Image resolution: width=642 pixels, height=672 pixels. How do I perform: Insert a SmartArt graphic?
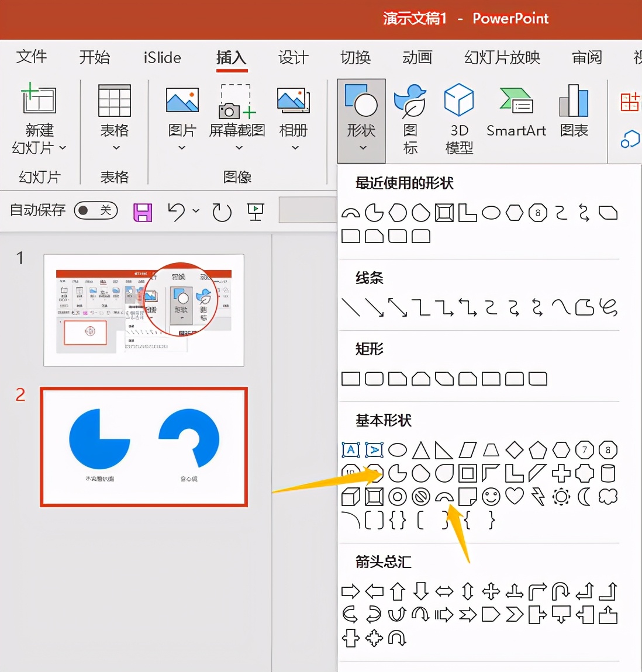point(516,114)
